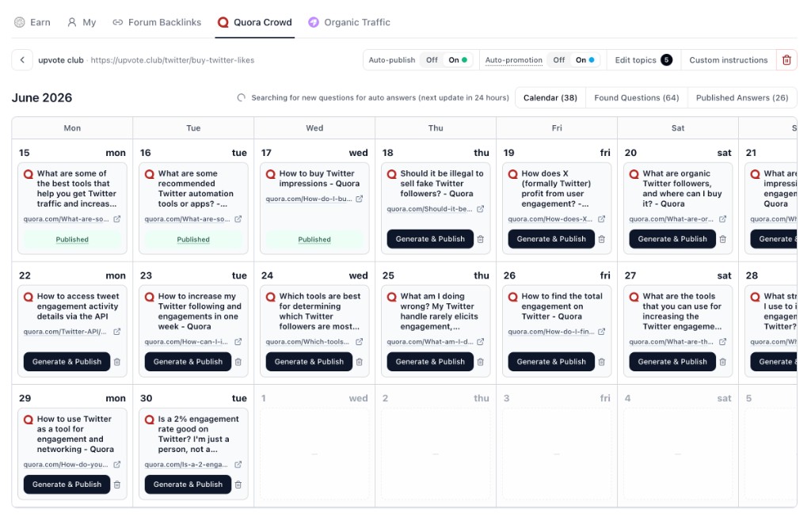The height and width of the screenshot is (532, 811).
Task: Turn Auto-promotion On
Action: 585,60
